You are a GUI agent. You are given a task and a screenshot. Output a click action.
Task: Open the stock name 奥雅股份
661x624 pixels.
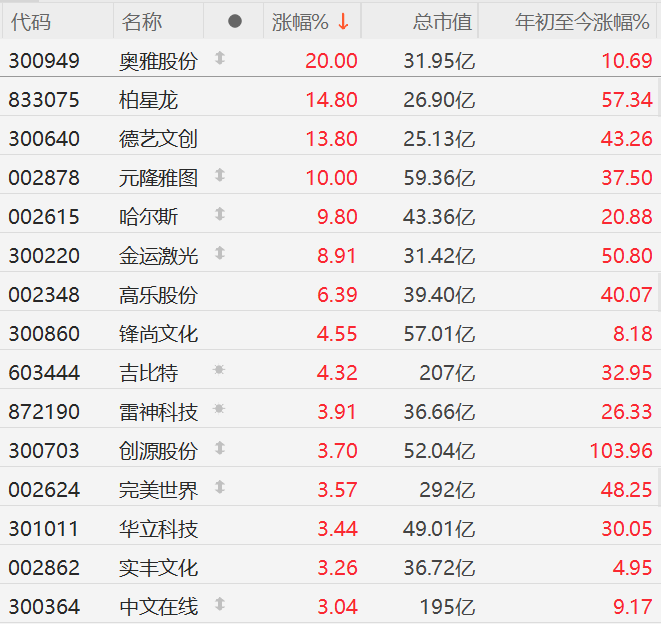158,61
